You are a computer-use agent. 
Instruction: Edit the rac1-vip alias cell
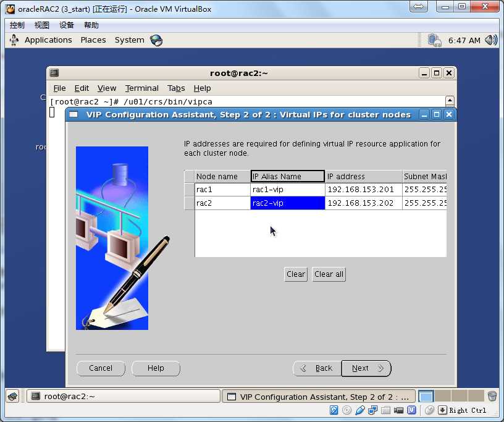(288, 190)
